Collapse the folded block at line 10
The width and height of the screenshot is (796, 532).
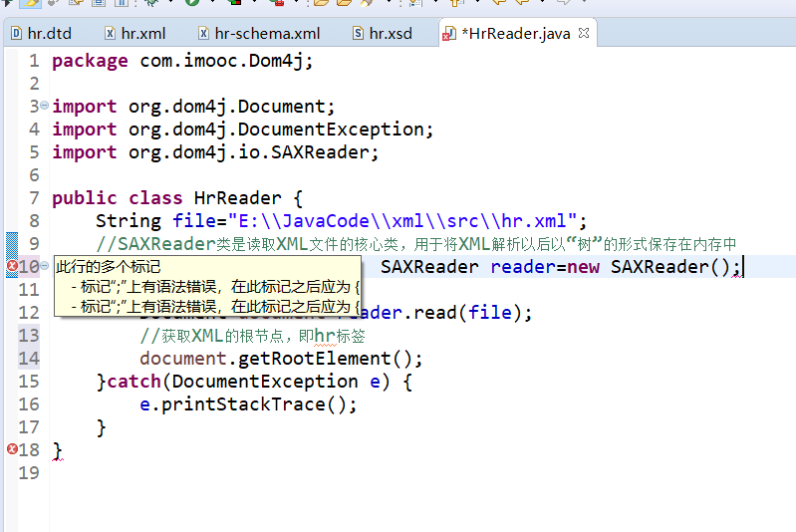point(44,265)
